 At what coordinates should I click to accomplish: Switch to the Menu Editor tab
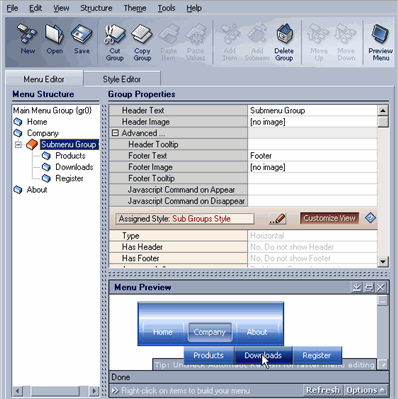pyautogui.click(x=44, y=79)
